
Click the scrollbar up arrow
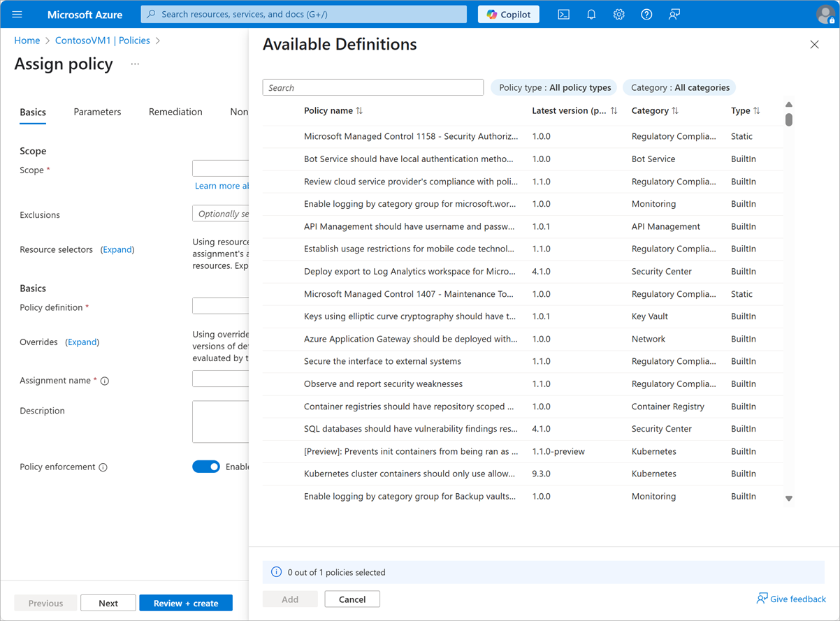[x=788, y=105]
